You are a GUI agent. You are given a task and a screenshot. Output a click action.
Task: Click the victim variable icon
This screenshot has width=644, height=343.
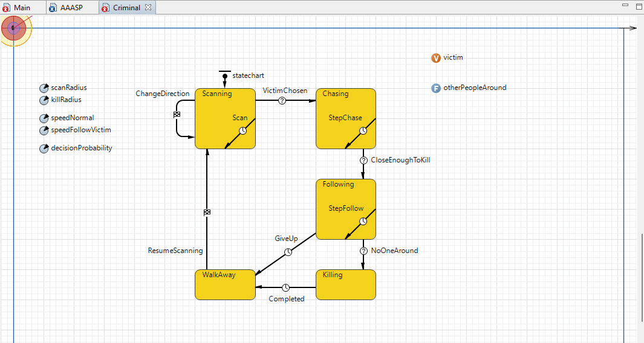[x=436, y=58]
